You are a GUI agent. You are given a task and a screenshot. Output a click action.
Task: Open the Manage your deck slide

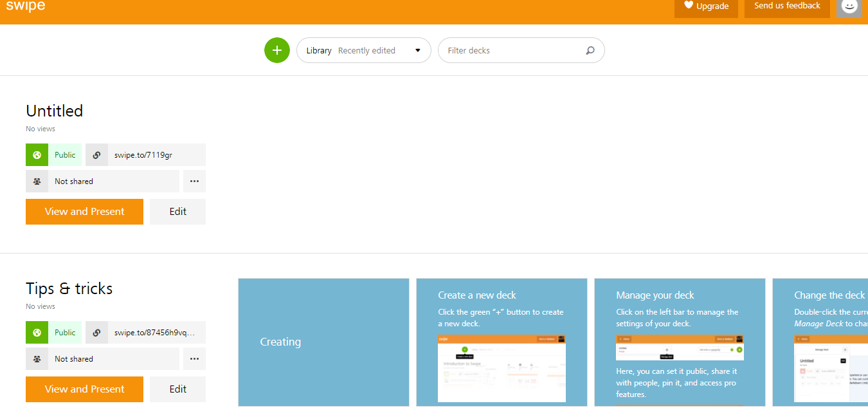680,342
